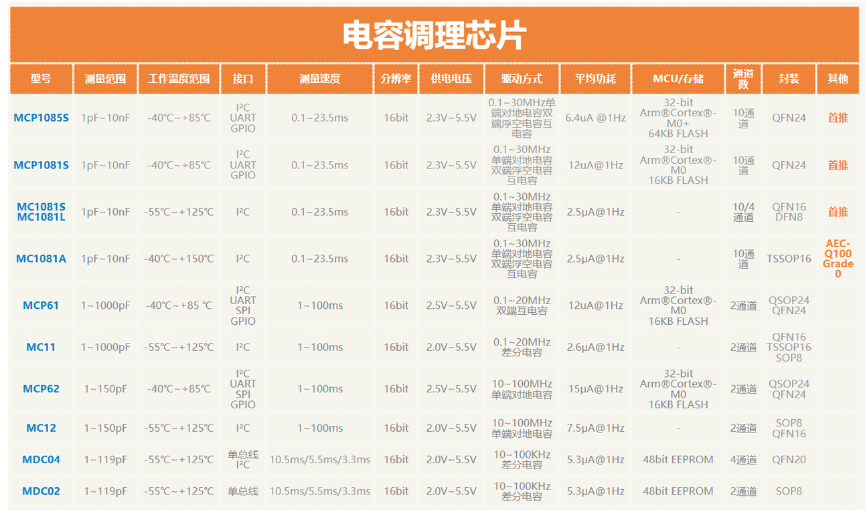Select the 单总线 I²C interface cell for MDC04
The image size is (867, 516).
coord(243,460)
